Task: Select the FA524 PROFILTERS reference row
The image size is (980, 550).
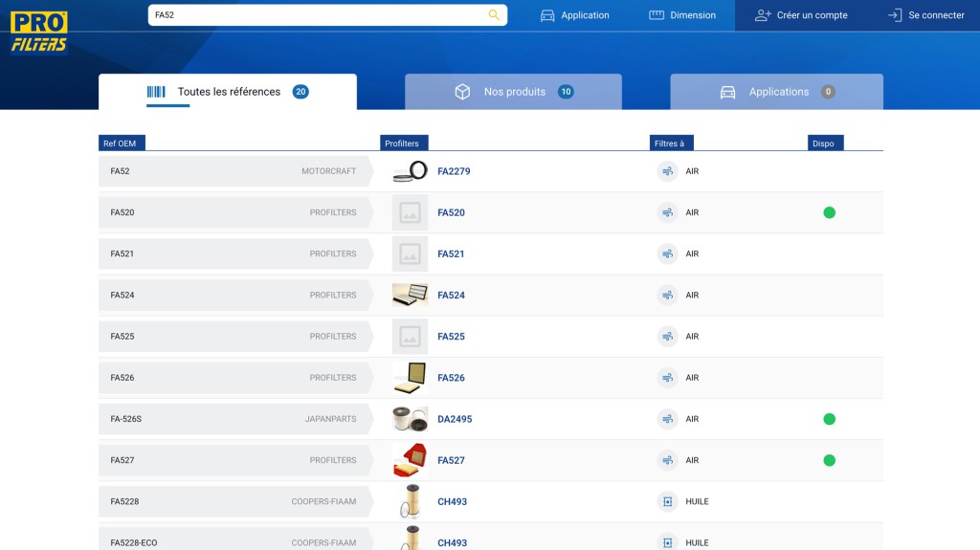Action: (235, 295)
